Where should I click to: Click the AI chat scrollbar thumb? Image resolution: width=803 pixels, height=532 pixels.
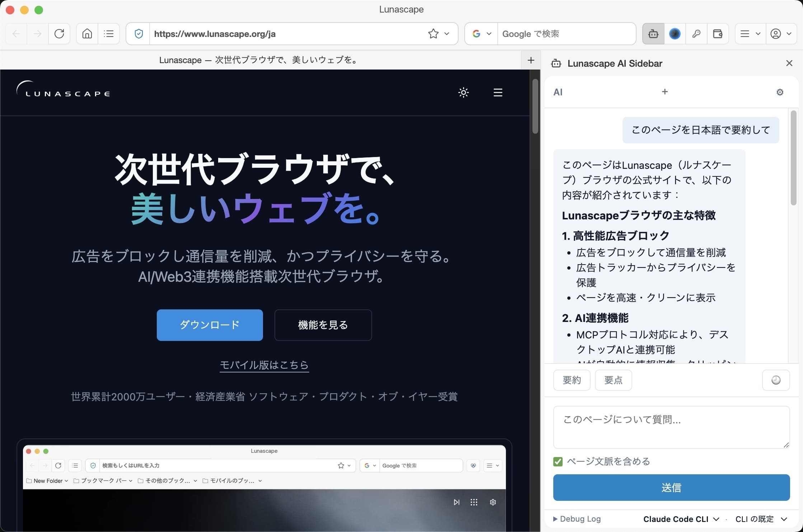pyautogui.click(x=793, y=158)
